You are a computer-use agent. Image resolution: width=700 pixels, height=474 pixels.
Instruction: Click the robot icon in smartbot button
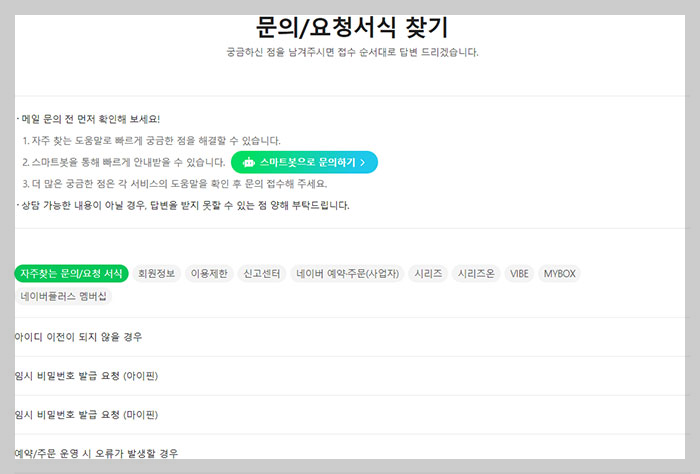(248, 162)
